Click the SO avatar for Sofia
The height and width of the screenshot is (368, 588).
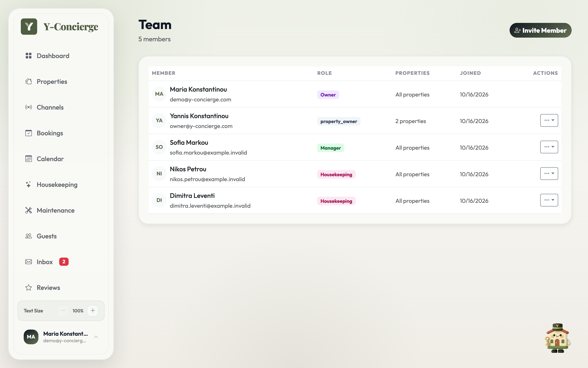159,147
